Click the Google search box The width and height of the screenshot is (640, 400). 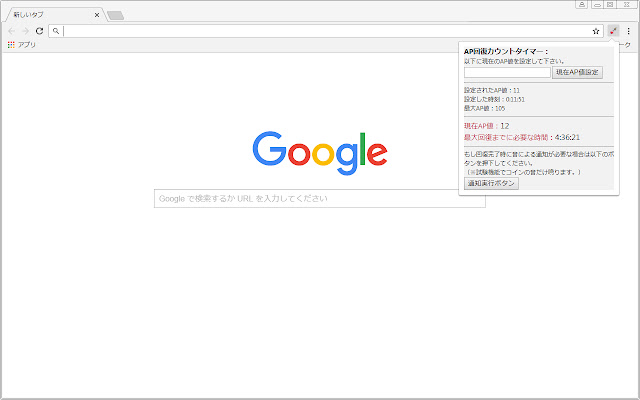pyautogui.click(x=320, y=198)
